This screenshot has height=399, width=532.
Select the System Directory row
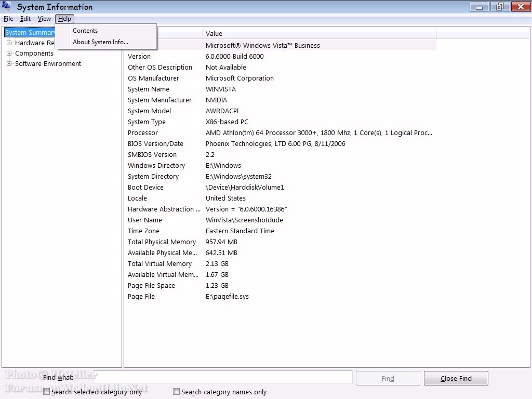coord(280,176)
